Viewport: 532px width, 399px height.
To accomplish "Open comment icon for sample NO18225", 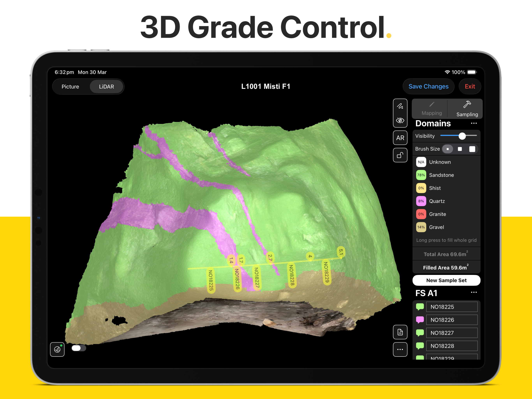I will (420, 307).
